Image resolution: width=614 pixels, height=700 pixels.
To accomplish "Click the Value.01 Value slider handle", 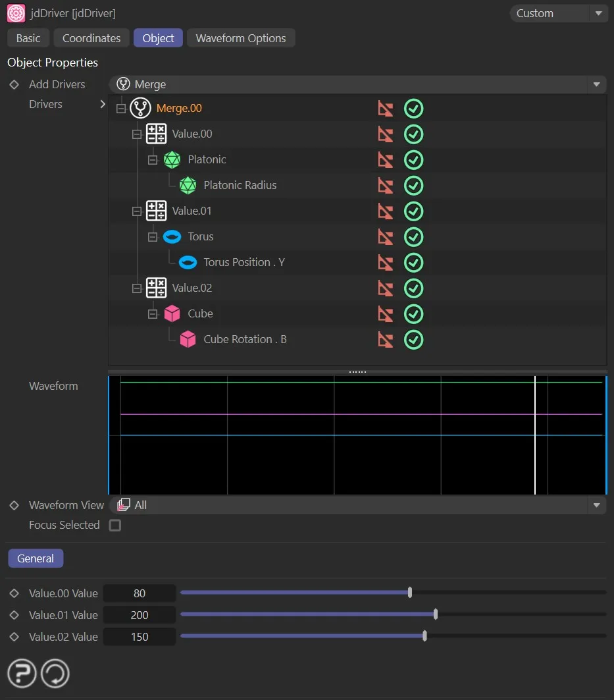I will 436,615.
